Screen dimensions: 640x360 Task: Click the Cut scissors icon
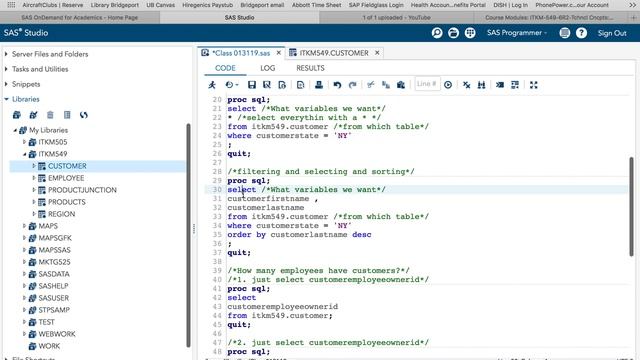371,85
